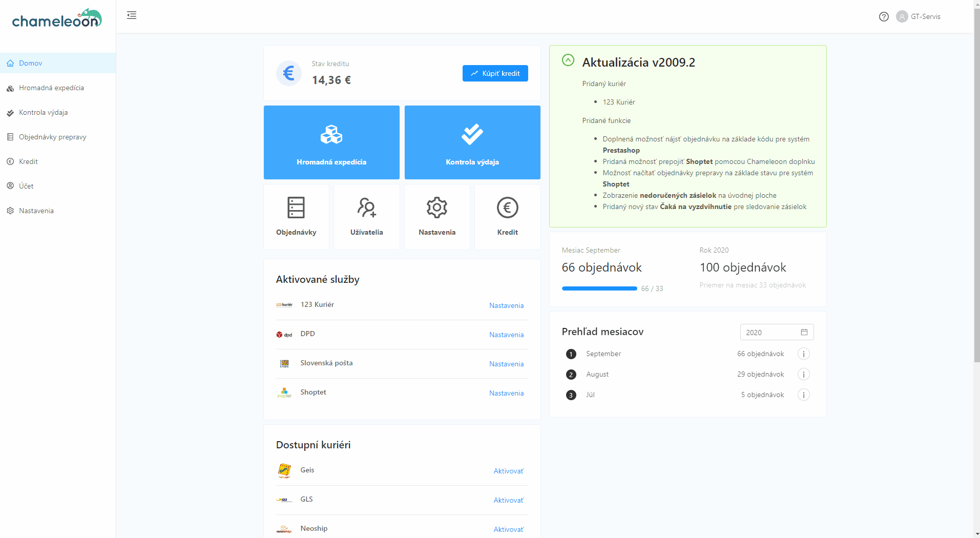This screenshot has height=538, width=980.
Task: Click 'Aktivované služby' heading
Action: (318, 279)
